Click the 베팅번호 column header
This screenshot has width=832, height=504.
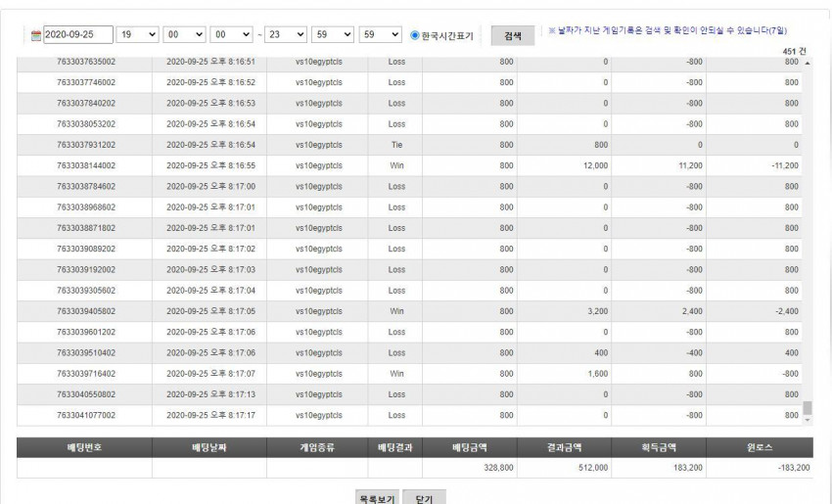(x=84, y=447)
